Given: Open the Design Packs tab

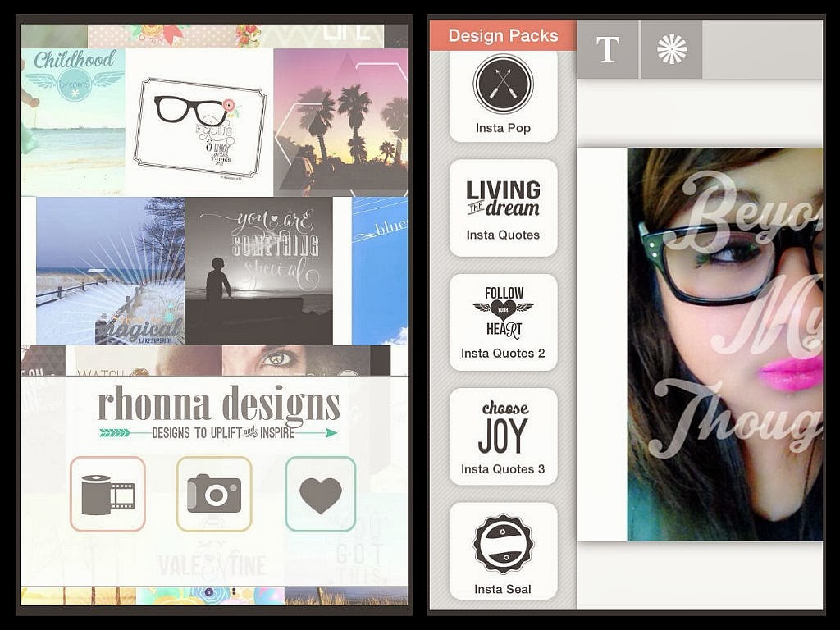Looking at the screenshot, I should pos(503,36).
